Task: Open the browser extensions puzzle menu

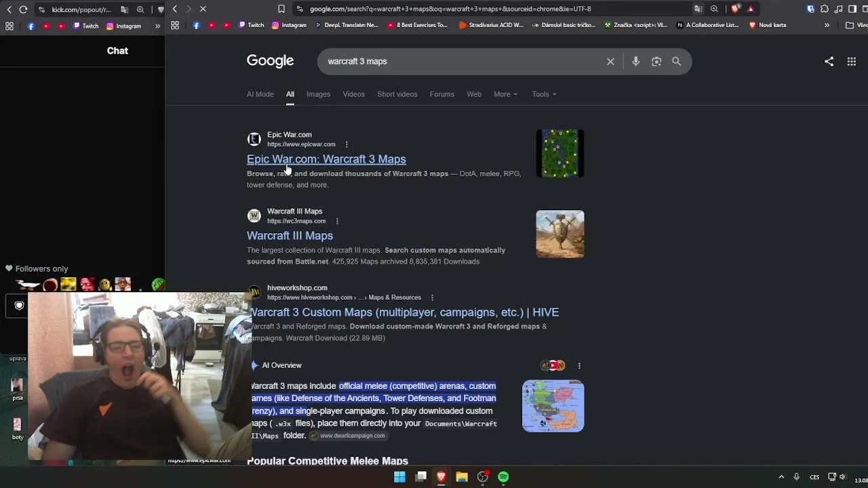Action: point(825,9)
